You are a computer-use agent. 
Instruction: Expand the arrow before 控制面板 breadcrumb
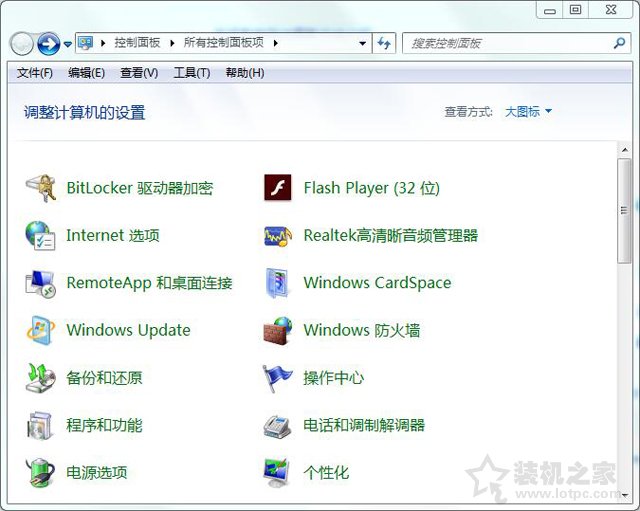pos(103,43)
